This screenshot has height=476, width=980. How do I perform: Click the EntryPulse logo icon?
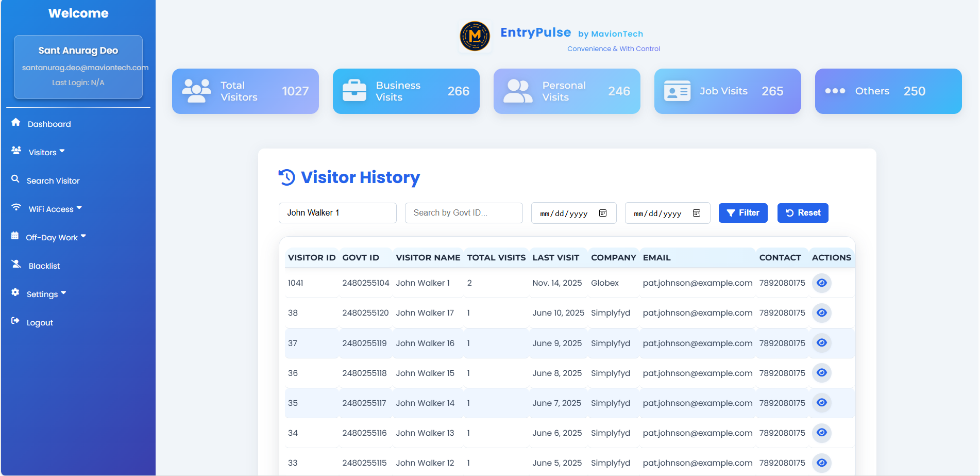click(475, 36)
